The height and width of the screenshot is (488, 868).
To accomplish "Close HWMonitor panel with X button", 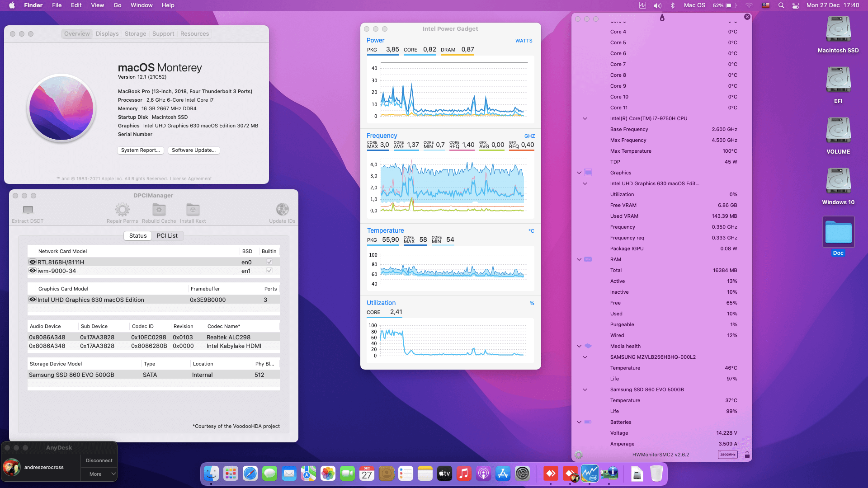I will click(x=747, y=17).
